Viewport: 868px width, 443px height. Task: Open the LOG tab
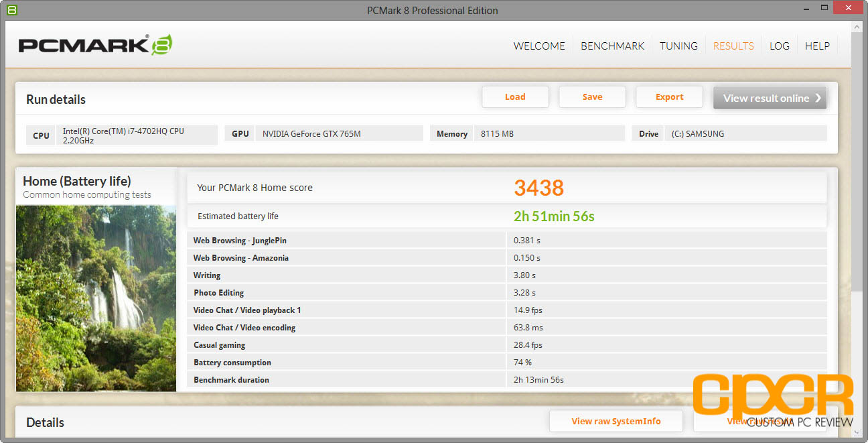pos(779,46)
